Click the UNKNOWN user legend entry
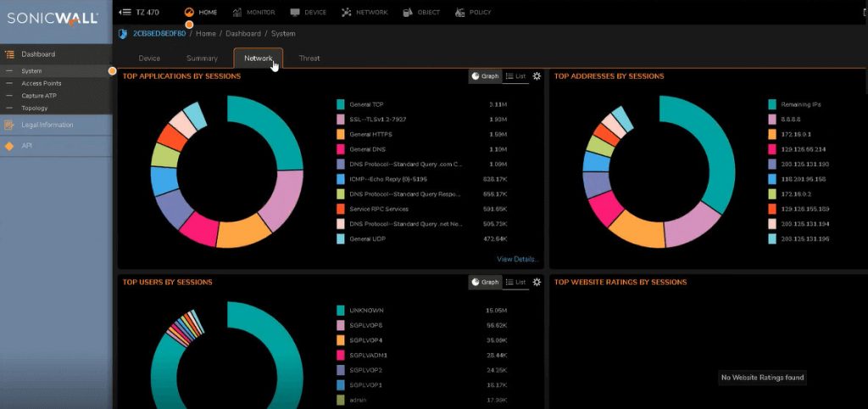The width and height of the screenshot is (868, 409). click(366, 311)
